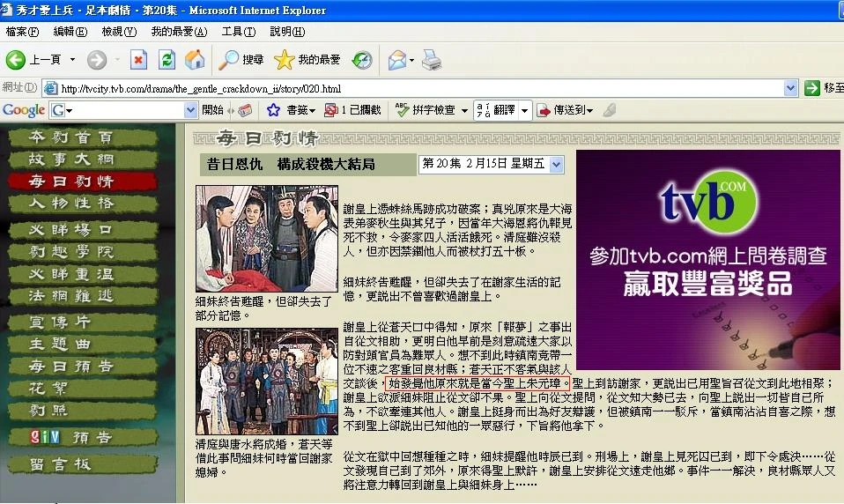This screenshot has width=844, height=504.
Task: Click the tvb.com survey banner advertisement
Action: pos(707,260)
